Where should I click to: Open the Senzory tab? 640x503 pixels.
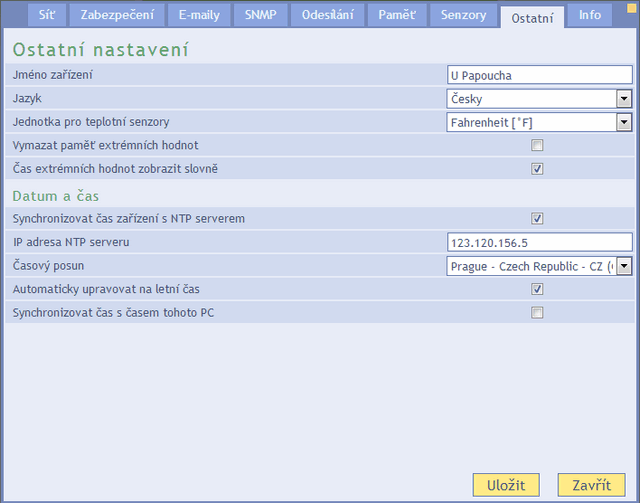463,15
